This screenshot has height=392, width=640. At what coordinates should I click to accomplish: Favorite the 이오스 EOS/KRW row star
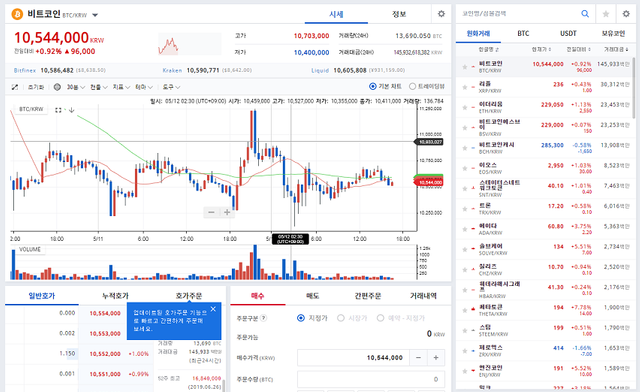click(464, 168)
